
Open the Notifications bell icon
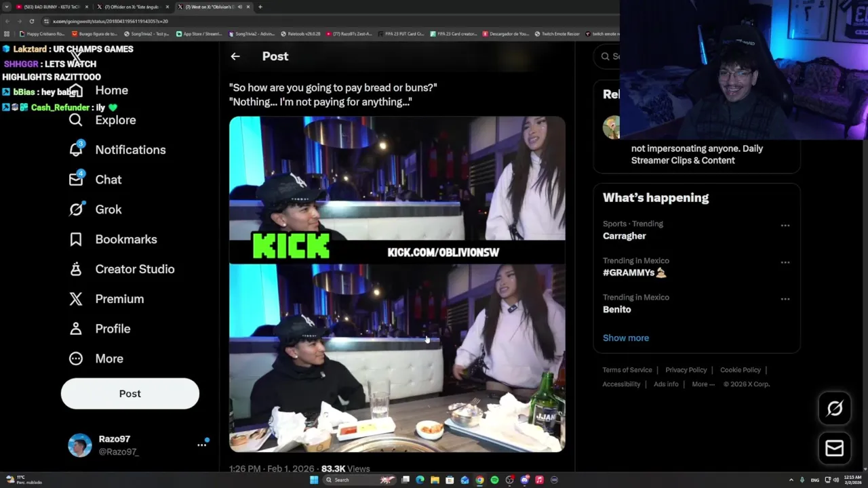point(76,150)
